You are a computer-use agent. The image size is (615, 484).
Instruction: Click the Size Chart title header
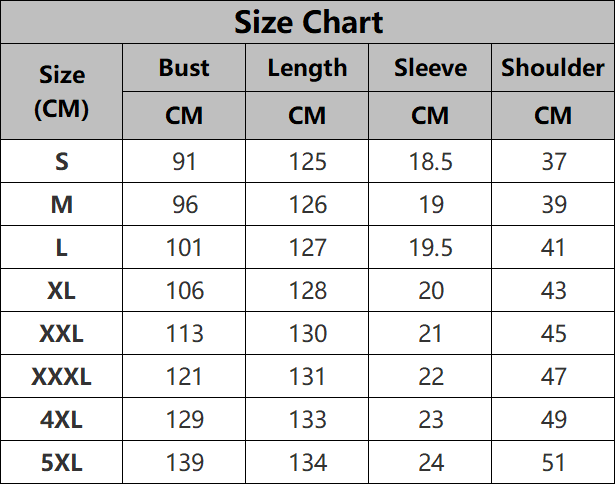tap(308, 22)
